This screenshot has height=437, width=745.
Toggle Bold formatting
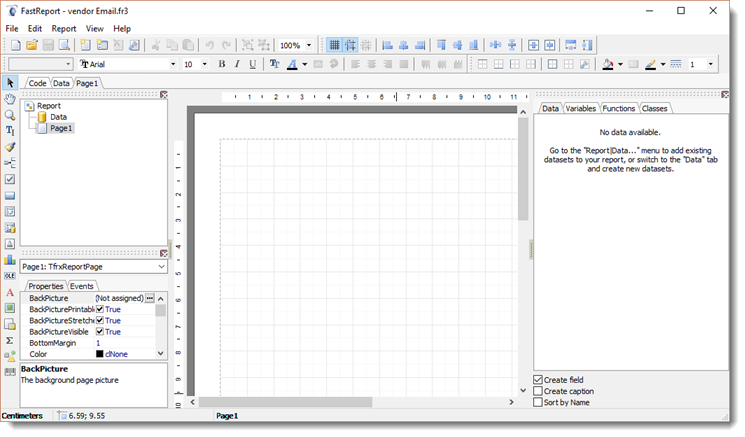pos(221,64)
